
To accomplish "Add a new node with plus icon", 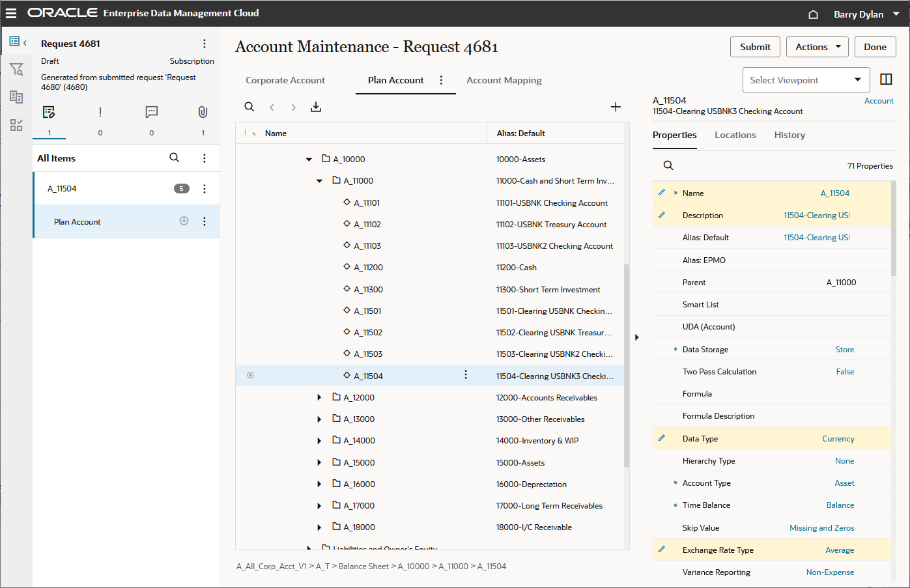I will point(616,107).
